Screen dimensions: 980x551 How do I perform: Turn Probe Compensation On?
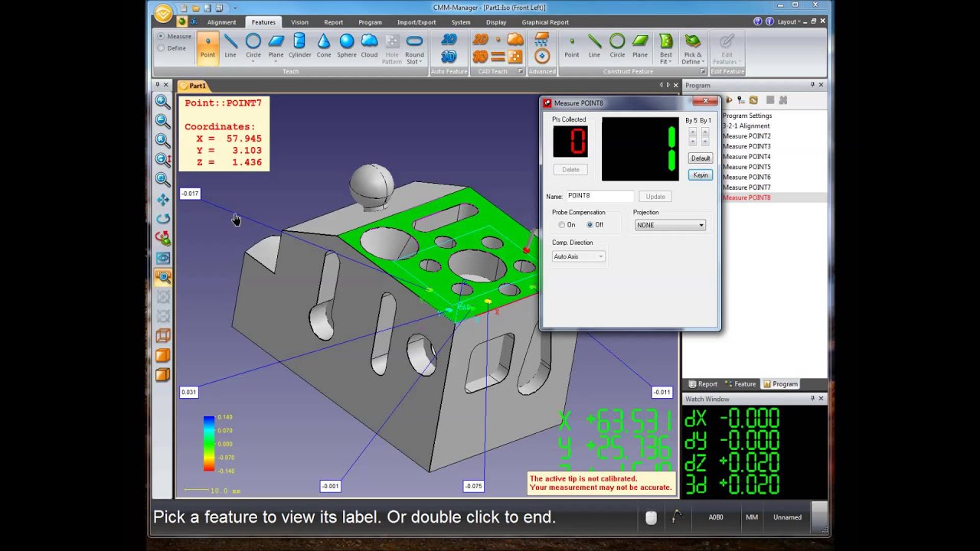(562, 225)
